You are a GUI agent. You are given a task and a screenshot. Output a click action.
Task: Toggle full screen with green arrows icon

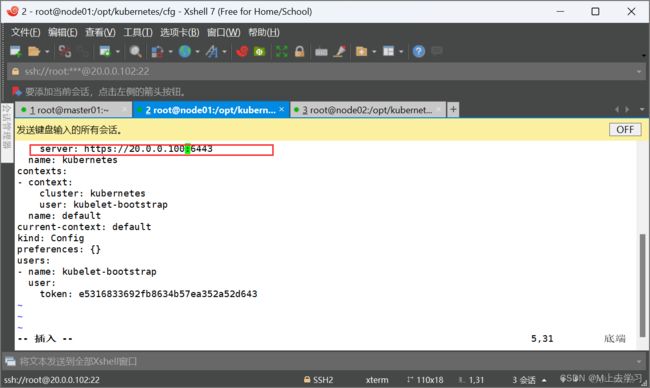click(281, 51)
